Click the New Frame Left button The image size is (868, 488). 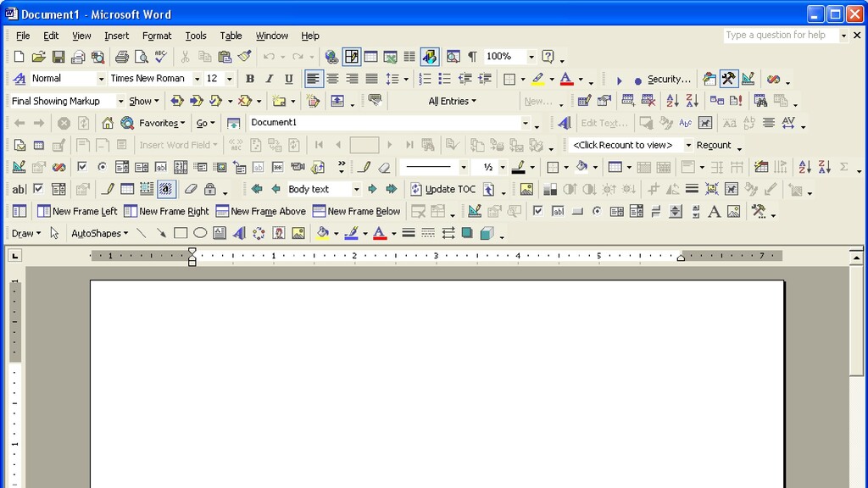77,211
